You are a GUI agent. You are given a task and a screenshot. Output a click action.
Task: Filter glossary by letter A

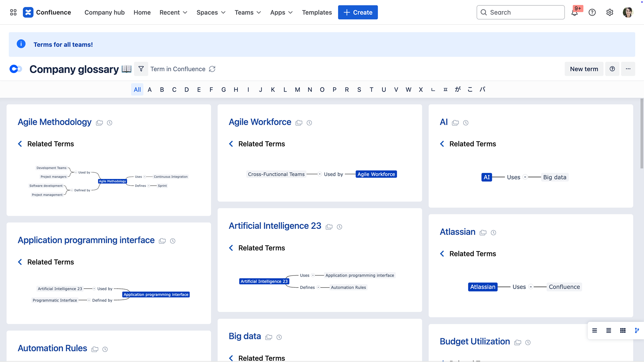point(150,89)
